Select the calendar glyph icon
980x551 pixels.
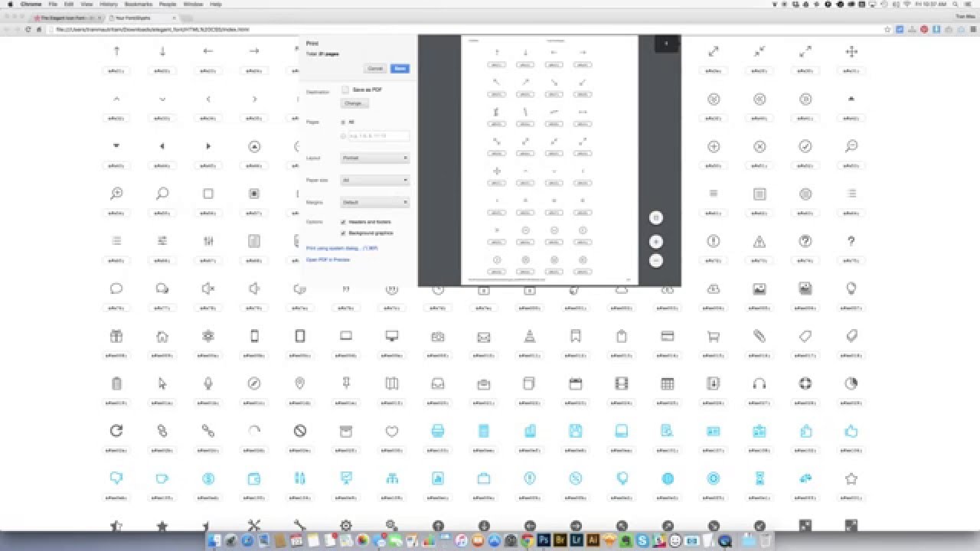[x=575, y=384]
